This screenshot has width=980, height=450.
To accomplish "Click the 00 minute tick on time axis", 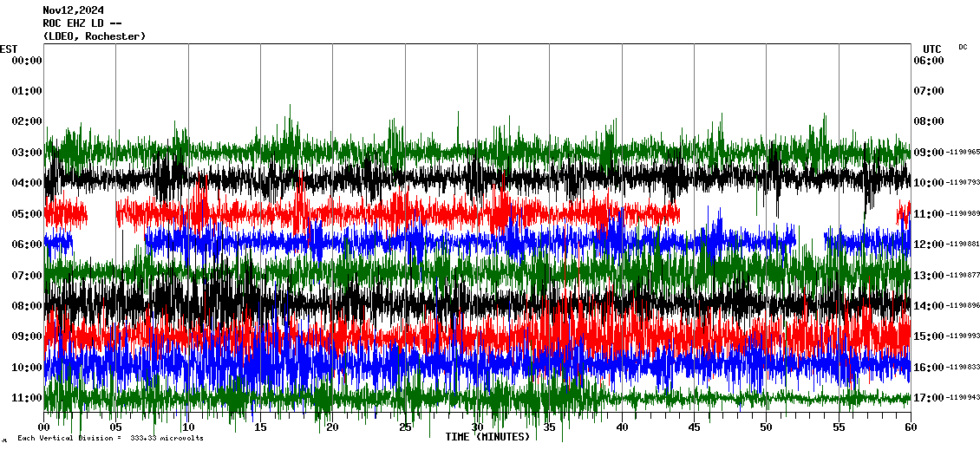I will pyautogui.click(x=44, y=427).
